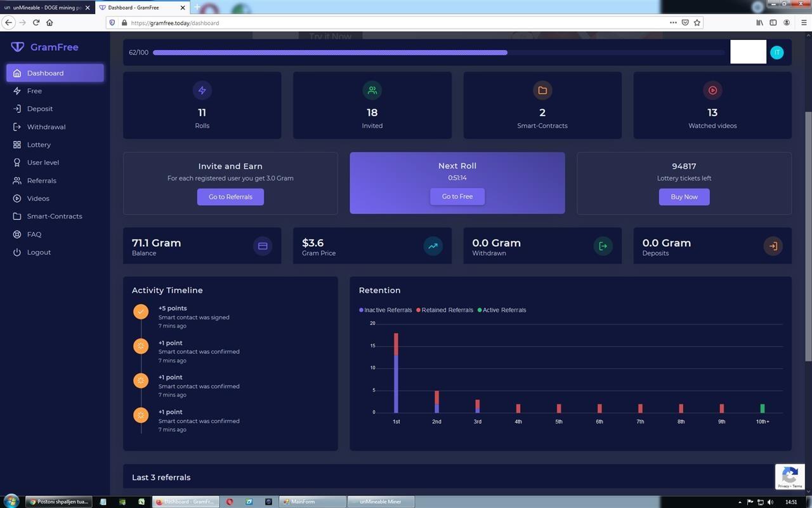Open a new browser tab
The width and height of the screenshot is (812, 508).
(197, 8)
